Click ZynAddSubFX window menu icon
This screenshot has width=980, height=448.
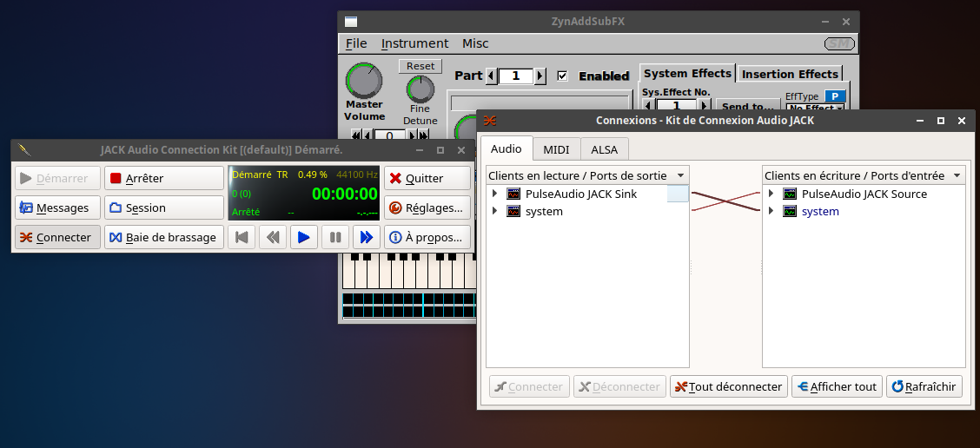[x=351, y=22]
